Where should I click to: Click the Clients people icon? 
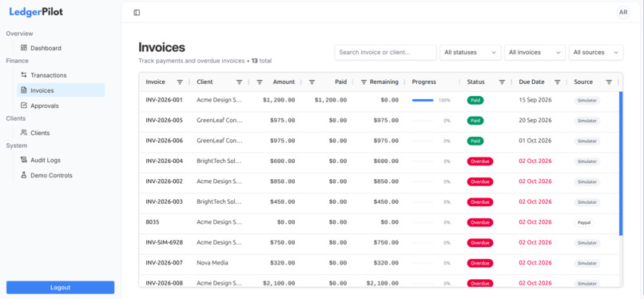pos(24,133)
